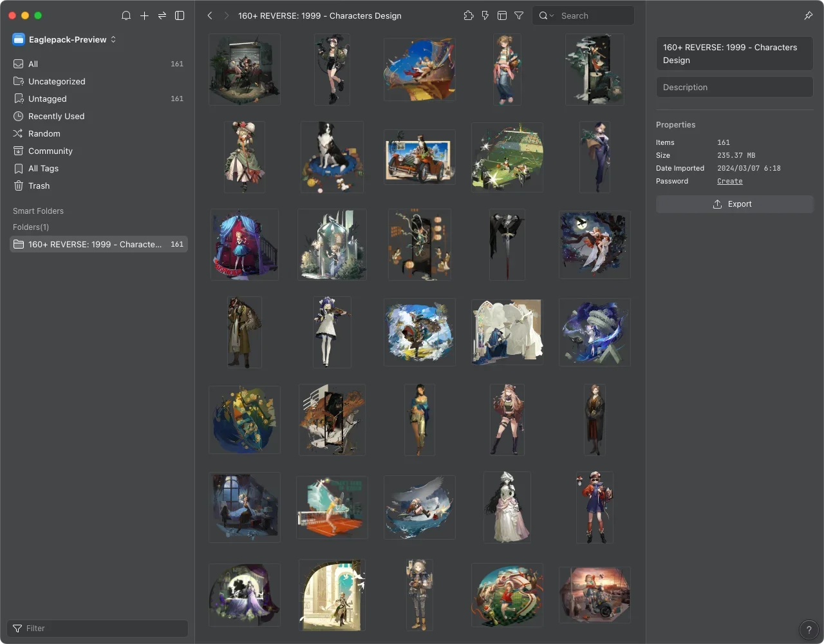824x644 pixels.
Task: Select the vintage car thumbnail
Action: pyautogui.click(x=420, y=157)
